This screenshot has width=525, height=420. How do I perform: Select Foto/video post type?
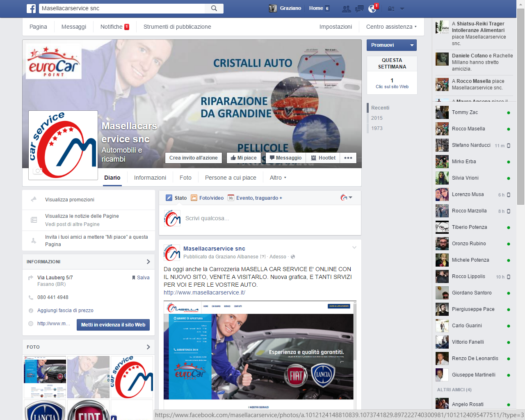coord(207,198)
